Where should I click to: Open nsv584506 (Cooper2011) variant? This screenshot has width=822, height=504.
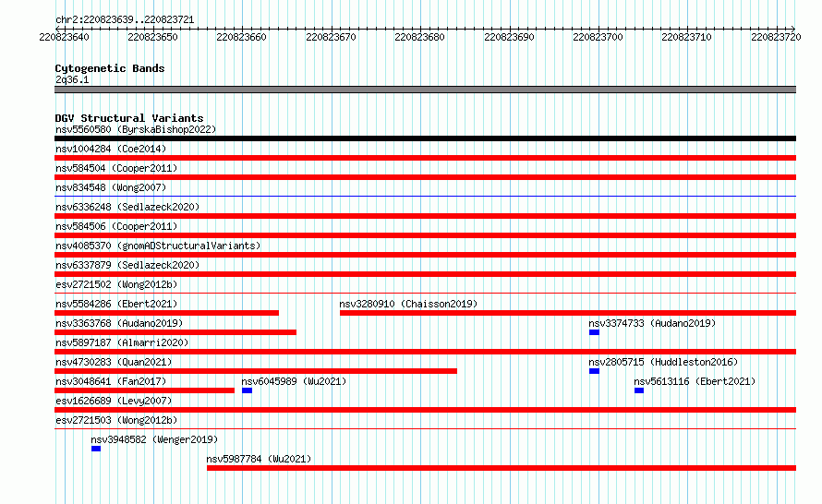tap(116, 226)
